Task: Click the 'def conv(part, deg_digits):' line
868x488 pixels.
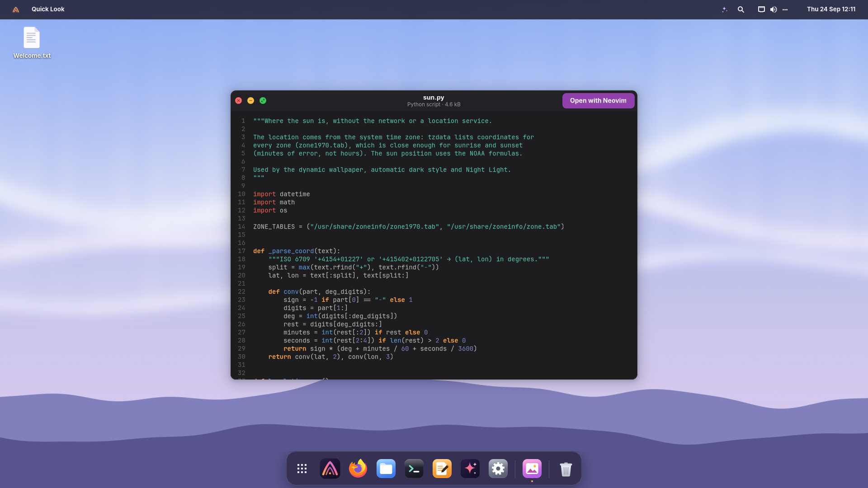Action: [x=319, y=292]
